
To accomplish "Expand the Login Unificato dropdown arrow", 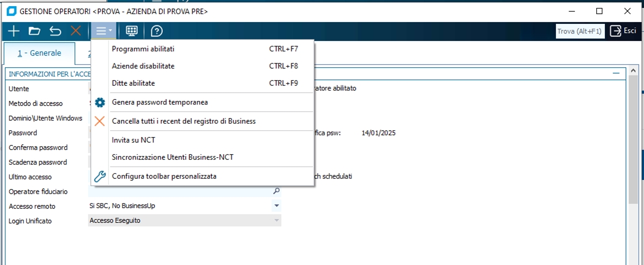I will pos(276,220).
